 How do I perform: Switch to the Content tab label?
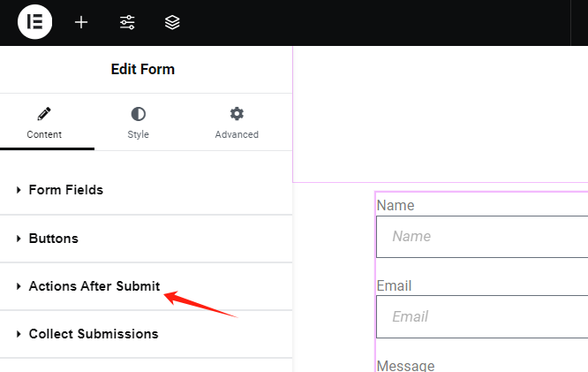click(44, 134)
